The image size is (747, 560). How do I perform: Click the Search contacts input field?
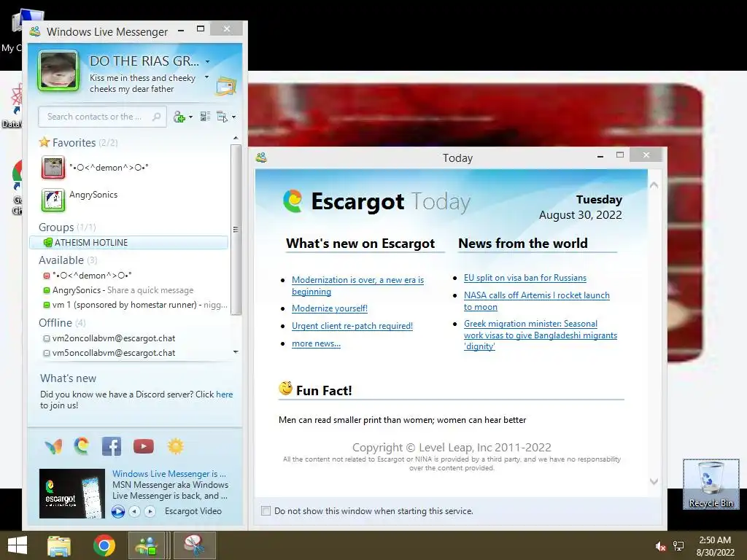point(102,117)
